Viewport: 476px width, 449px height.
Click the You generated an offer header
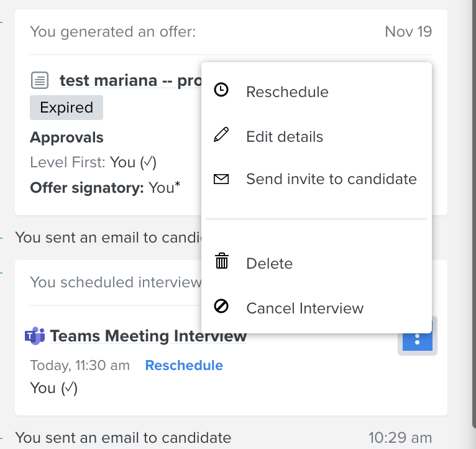[x=113, y=32]
